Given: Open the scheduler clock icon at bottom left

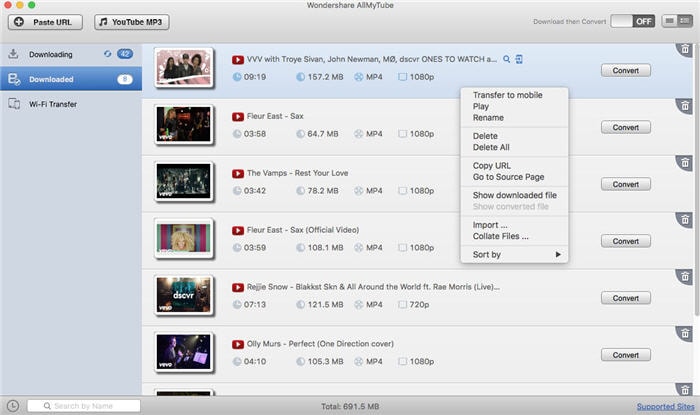Looking at the screenshot, I should (x=12, y=406).
